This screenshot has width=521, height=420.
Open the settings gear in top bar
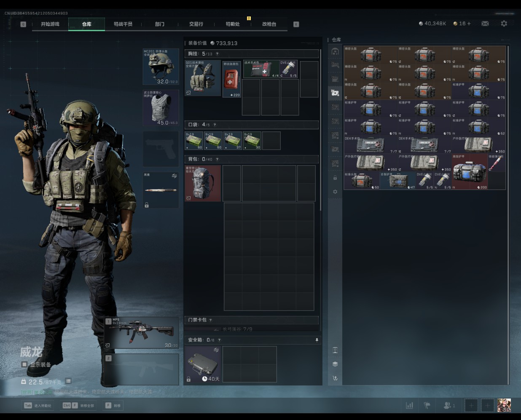click(x=504, y=24)
